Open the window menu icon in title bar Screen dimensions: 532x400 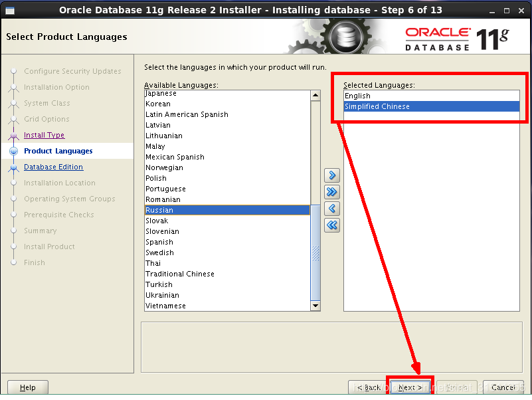[10, 11]
